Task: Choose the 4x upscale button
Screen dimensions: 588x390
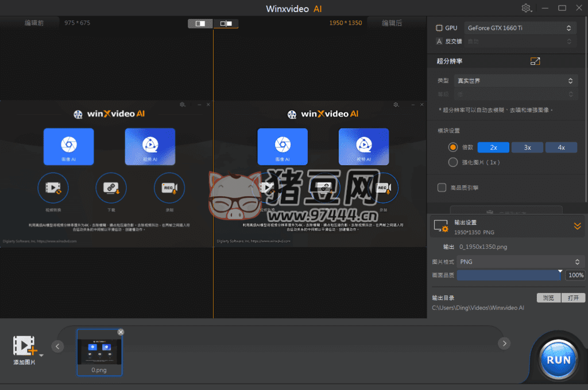Action: click(561, 147)
